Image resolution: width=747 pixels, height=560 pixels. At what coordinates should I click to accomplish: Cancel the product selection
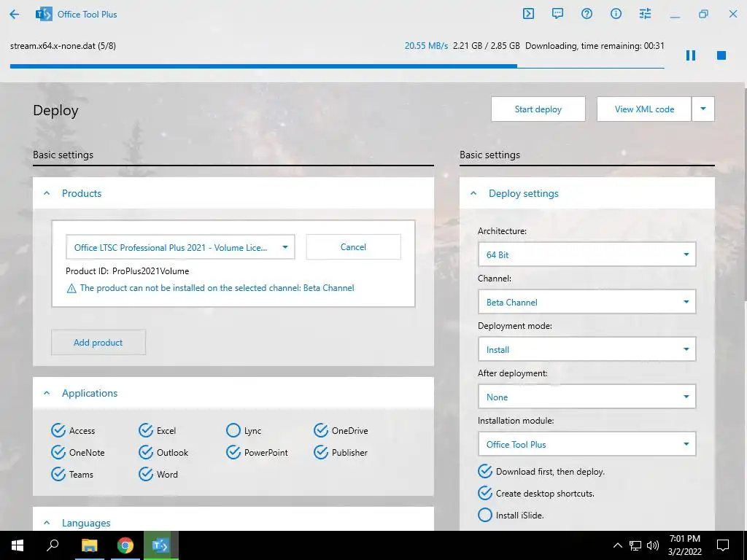(353, 246)
